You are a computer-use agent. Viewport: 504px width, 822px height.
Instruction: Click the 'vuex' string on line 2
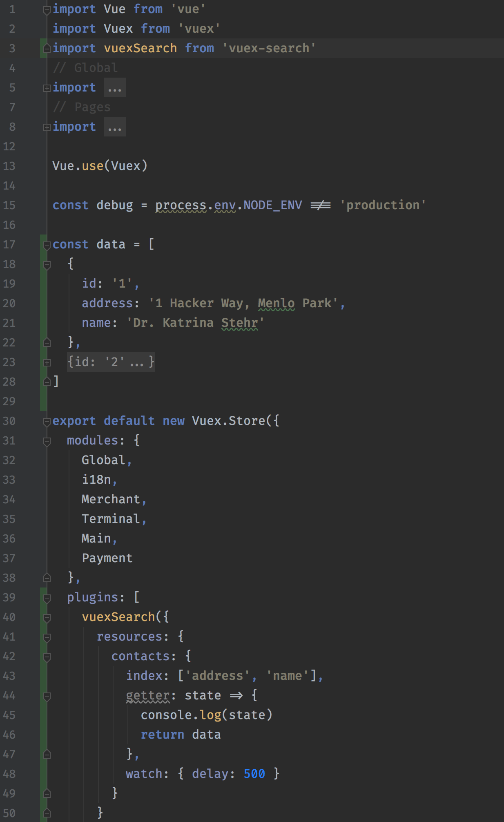coord(199,29)
